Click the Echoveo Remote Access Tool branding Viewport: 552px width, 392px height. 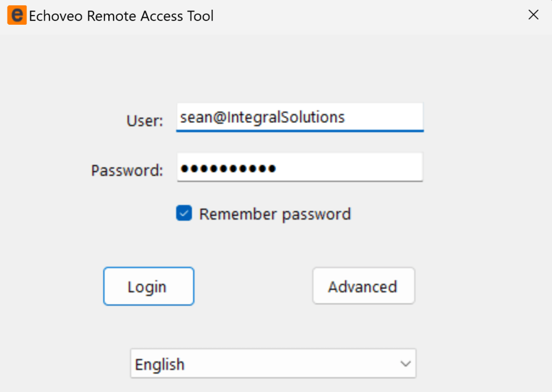click(121, 16)
